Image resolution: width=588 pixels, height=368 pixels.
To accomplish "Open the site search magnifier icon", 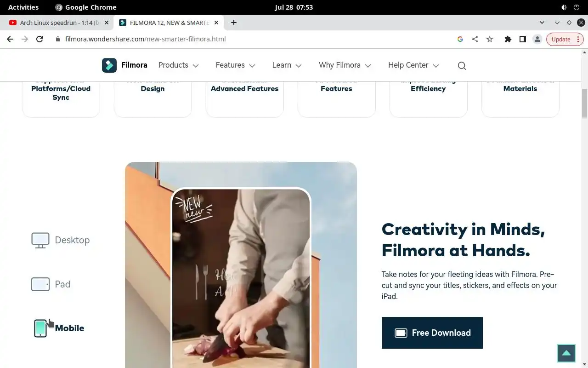I will pos(462,66).
